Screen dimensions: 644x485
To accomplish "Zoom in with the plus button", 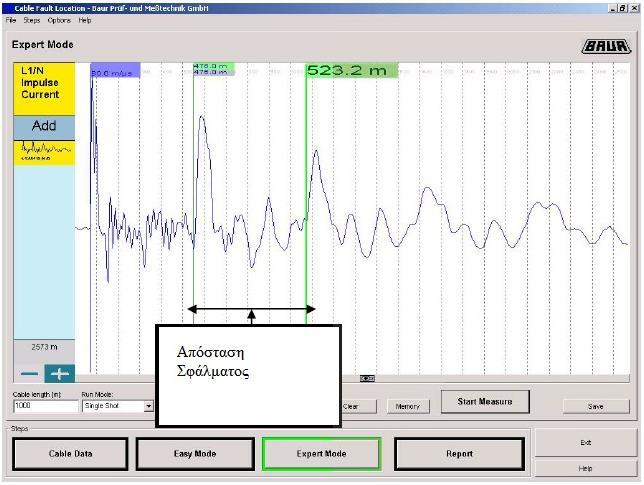I will coord(60,373).
